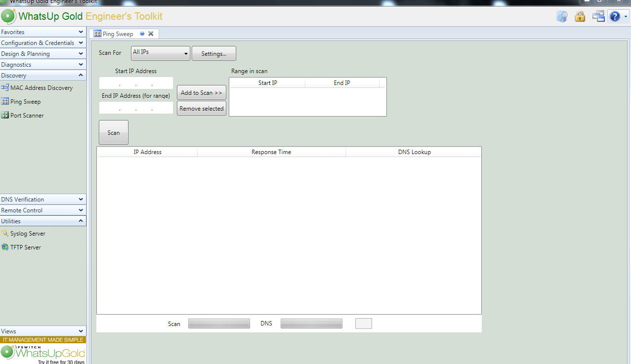The image size is (631, 364).
Task: Click the Ipswitch WhatsUpGold trial banner
Action: [x=43, y=351]
